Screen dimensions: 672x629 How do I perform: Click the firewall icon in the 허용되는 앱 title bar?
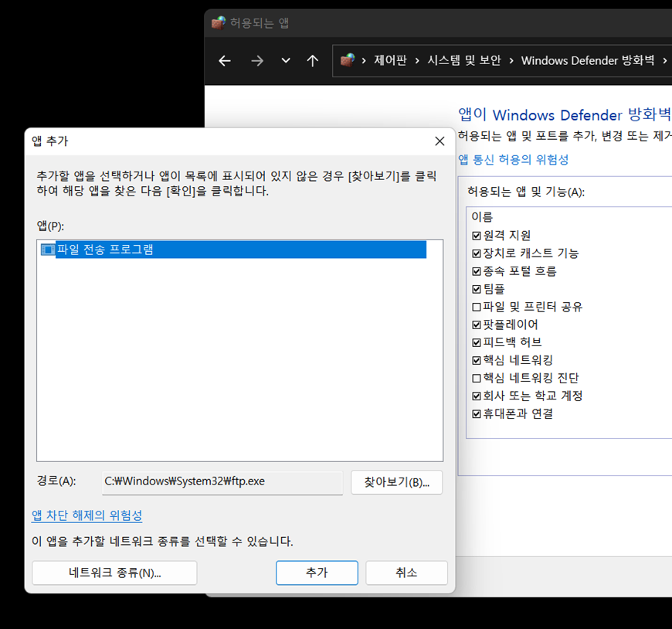coord(219,22)
